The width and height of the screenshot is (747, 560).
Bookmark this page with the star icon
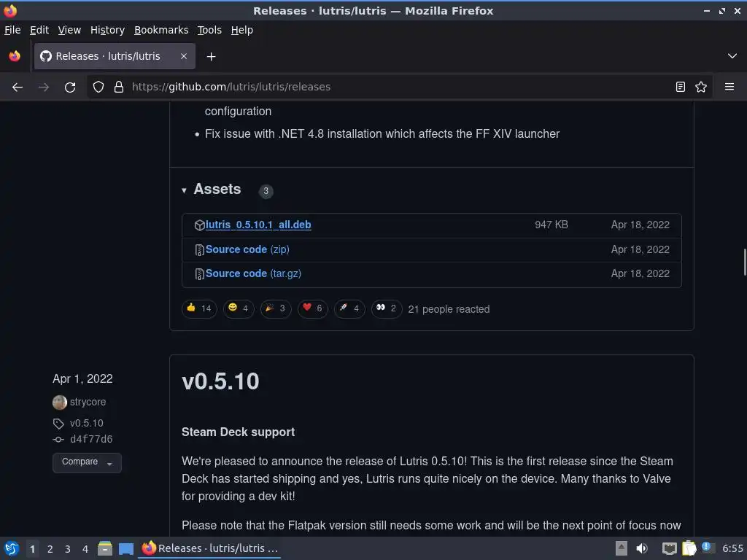tap(701, 87)
